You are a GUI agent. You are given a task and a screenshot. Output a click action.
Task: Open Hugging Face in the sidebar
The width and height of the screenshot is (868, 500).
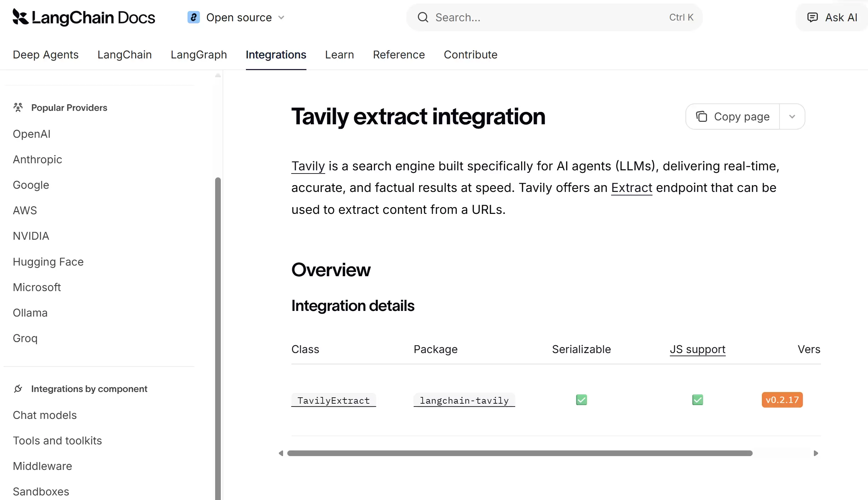(48, 262)
